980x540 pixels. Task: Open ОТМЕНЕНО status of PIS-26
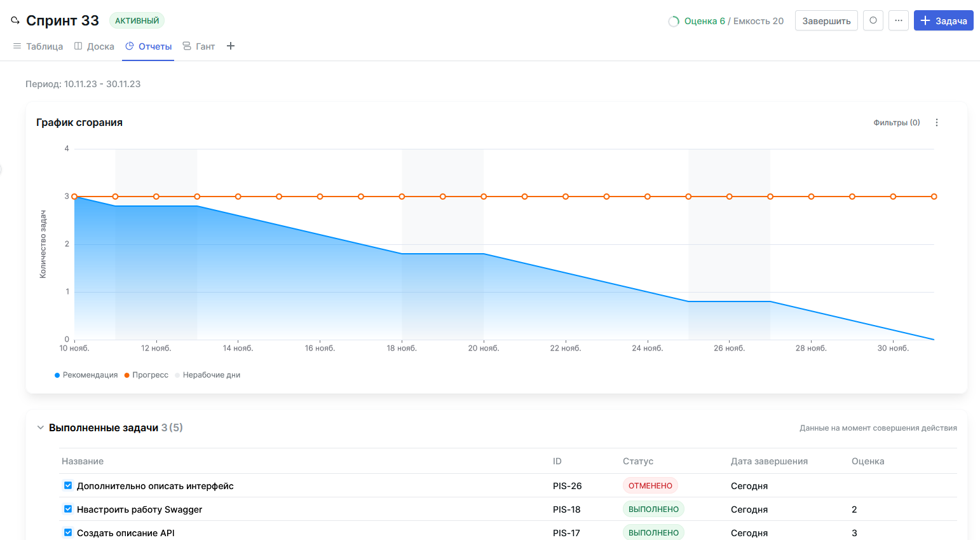(650, 486)
